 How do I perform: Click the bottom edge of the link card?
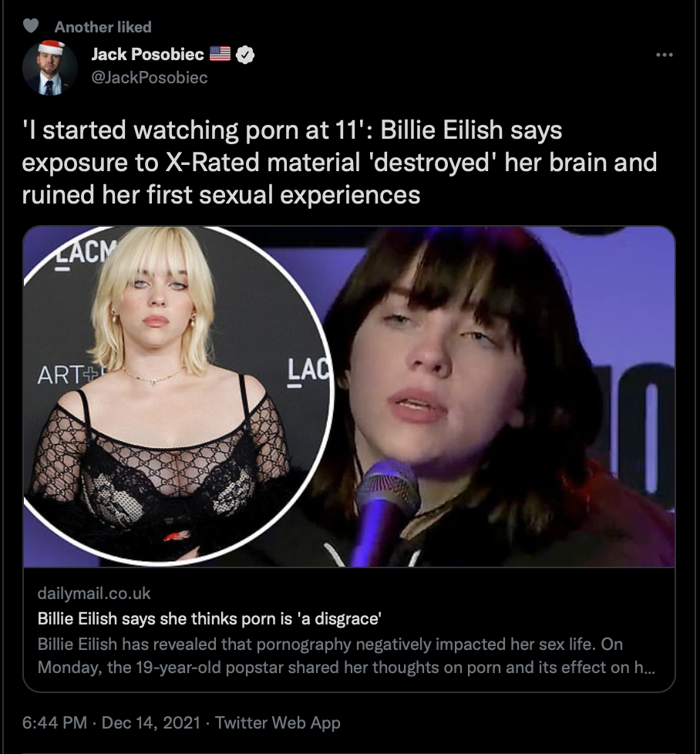click(x=349, y=691)
